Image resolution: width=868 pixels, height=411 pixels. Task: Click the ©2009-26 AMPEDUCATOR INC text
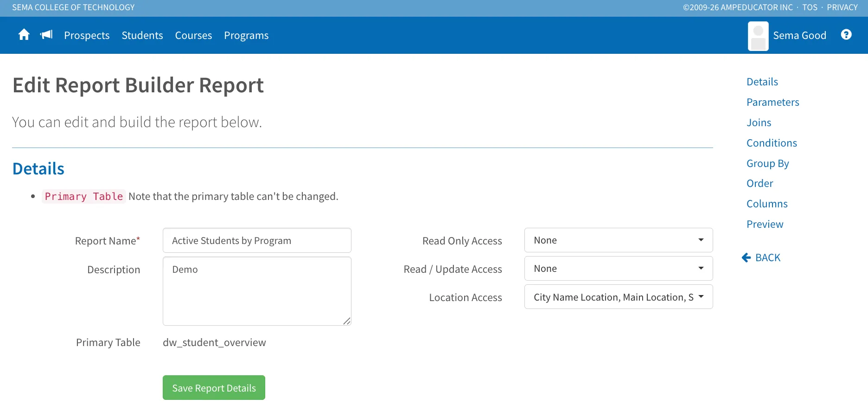point(738,7)
